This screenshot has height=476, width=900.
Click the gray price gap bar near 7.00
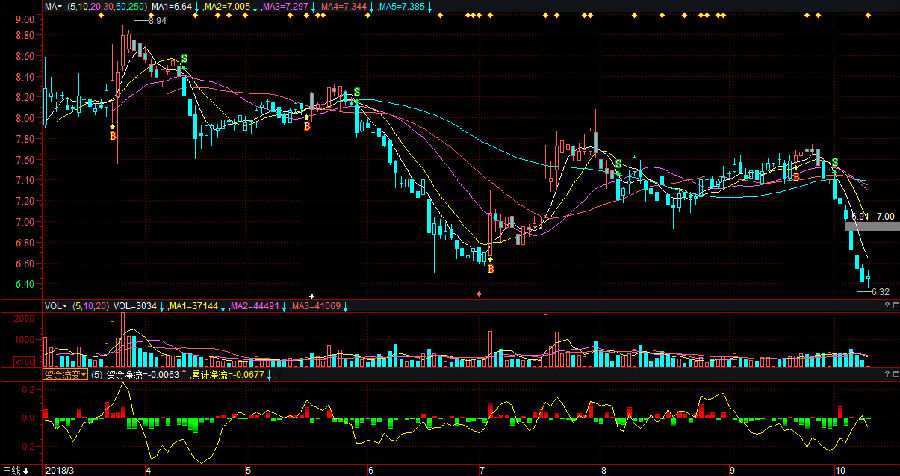pos(872,226)
